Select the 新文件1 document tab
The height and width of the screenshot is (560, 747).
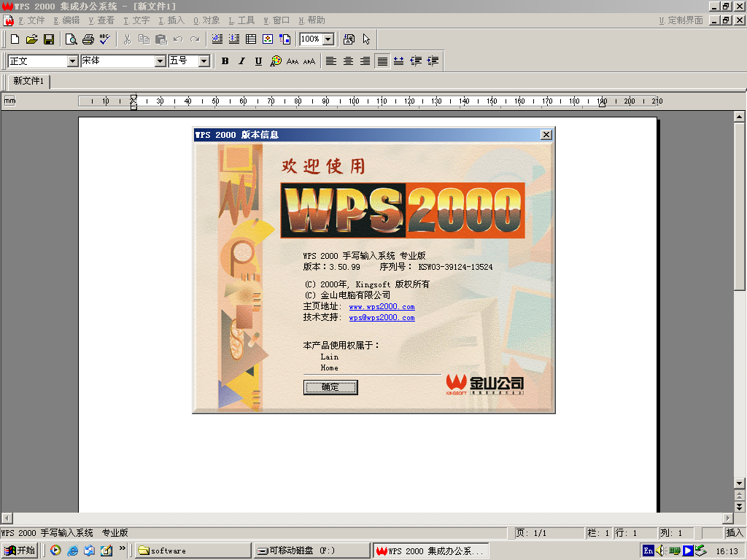pyautogui.click(x=28, y=81)
